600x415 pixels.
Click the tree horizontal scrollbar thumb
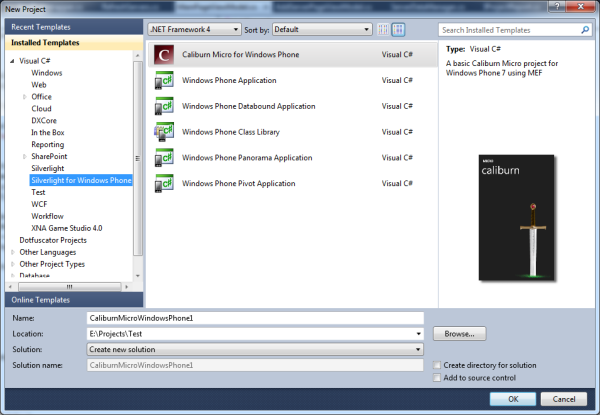coord(69,286)
